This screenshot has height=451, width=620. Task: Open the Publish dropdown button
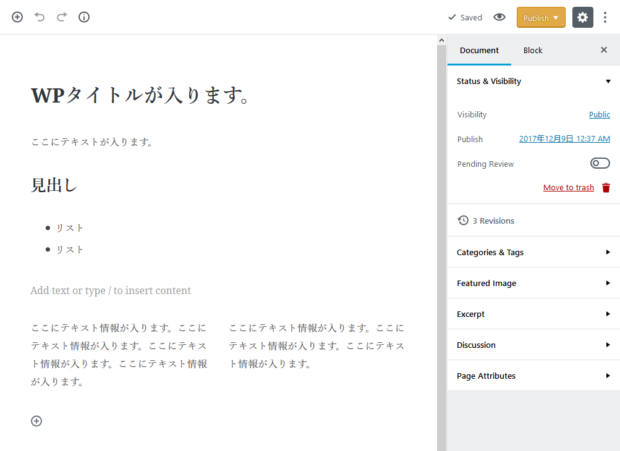click(x=541, y=17)
